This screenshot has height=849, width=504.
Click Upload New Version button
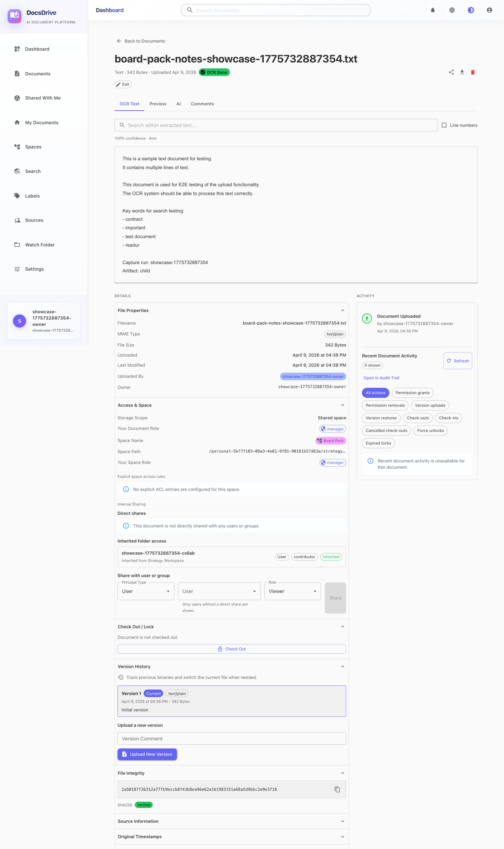click(147, 754)
